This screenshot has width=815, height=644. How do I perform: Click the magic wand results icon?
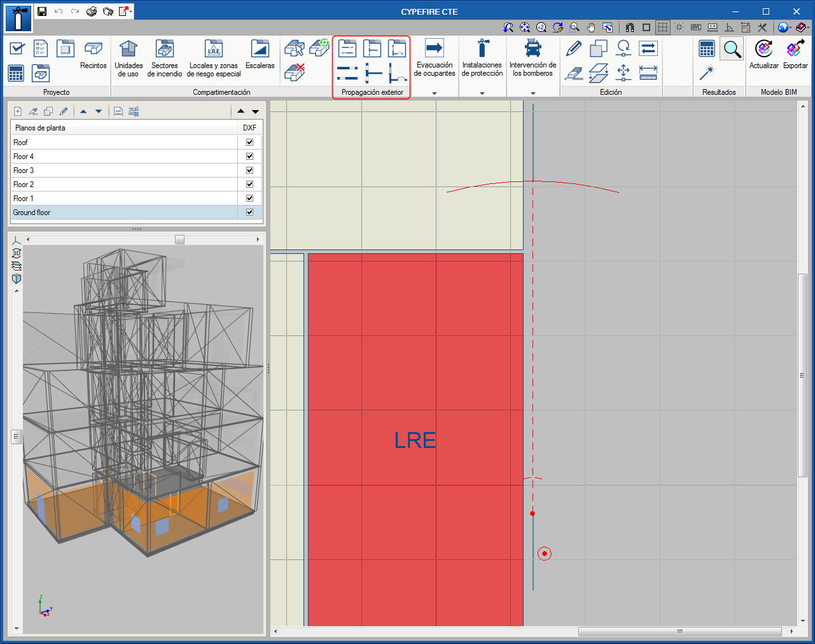click(706, 73)
